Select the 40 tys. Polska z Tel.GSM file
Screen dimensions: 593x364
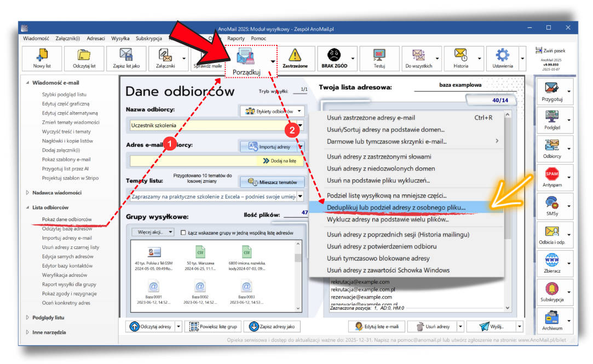tap(153, 258)
